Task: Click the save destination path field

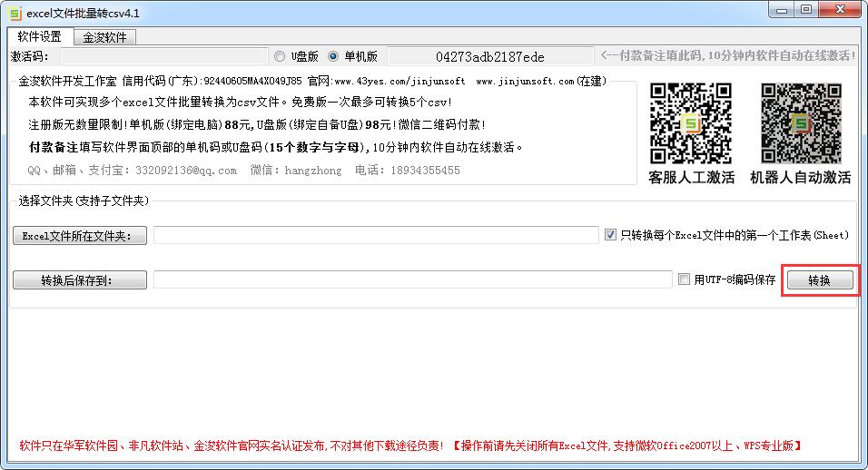Action: tap(412, 280)
